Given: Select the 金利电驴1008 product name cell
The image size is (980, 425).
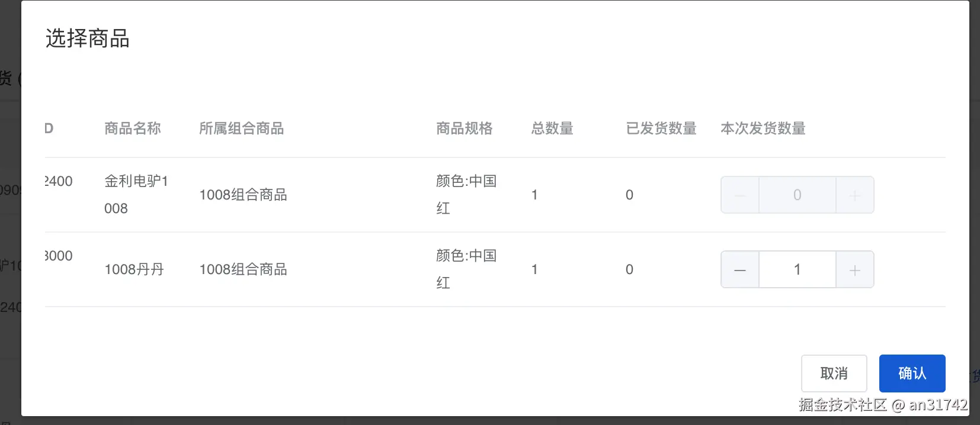Looking at the screenshot, I should pyautogui.click(x=136, y=194).
